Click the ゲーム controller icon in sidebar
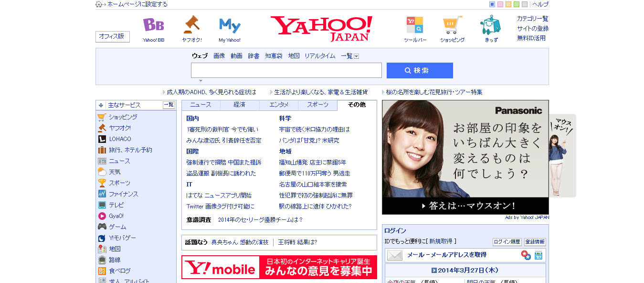Image resolution: width=644 pixels, height=283 pixels. click(102, 227)
